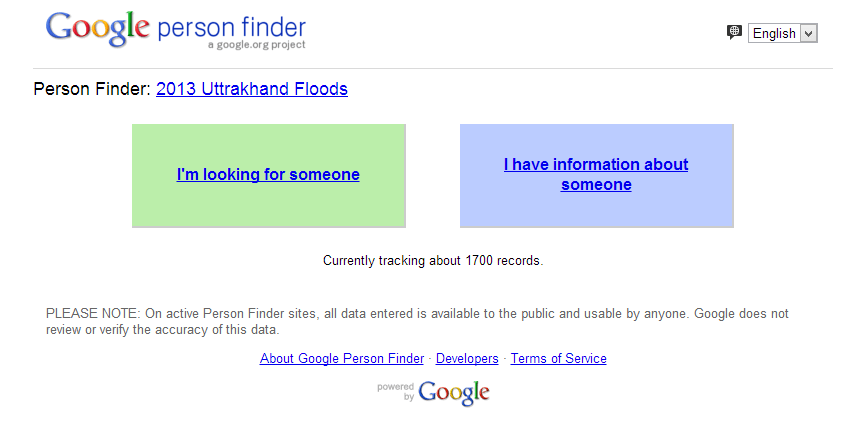Click the powered by Google footer logo
The width and height of the screenshot is (868, 429).
point(453,392)
